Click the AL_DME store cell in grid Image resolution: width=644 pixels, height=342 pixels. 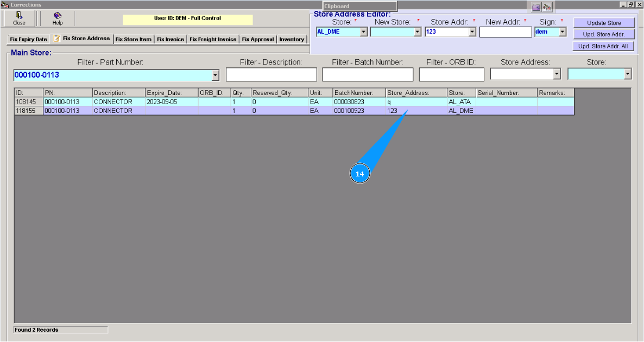(x=462, y=111)
